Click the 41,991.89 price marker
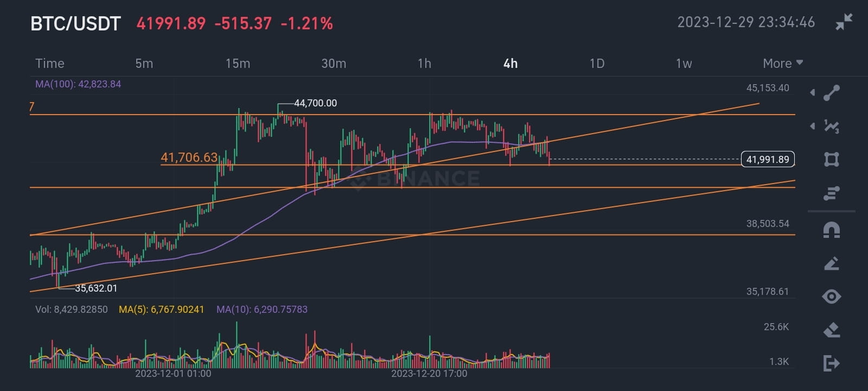The width and height of the screenshot is (868, 391). (768, 159)
